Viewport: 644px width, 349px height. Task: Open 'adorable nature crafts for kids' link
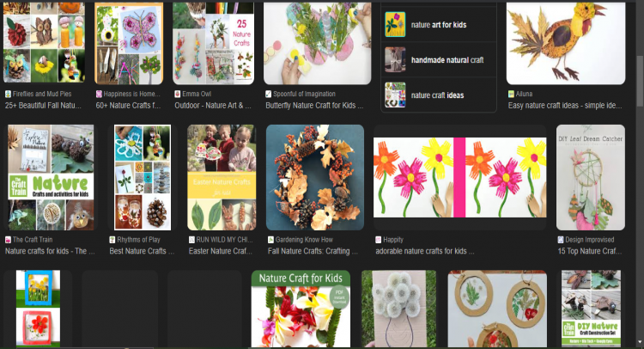pyautogui.click(x=425, y=251)
